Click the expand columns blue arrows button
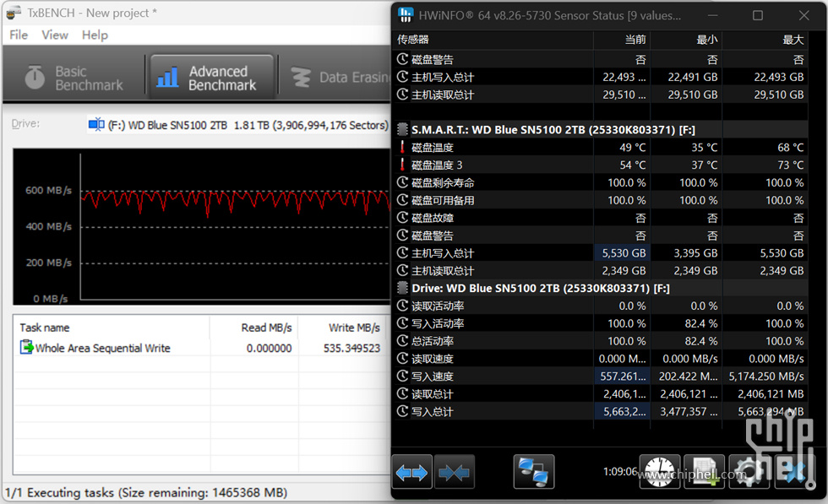This screenshot has height=504, width=828. click(x=411, y=472)
